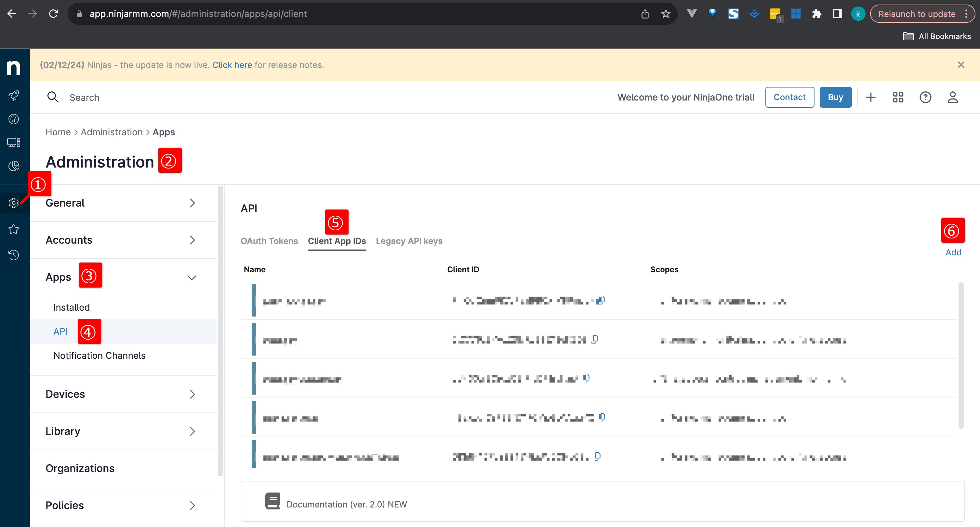The image size is (980, 527).
Task: Open the browser extensions puzzle icon
Action: (816, 14)
